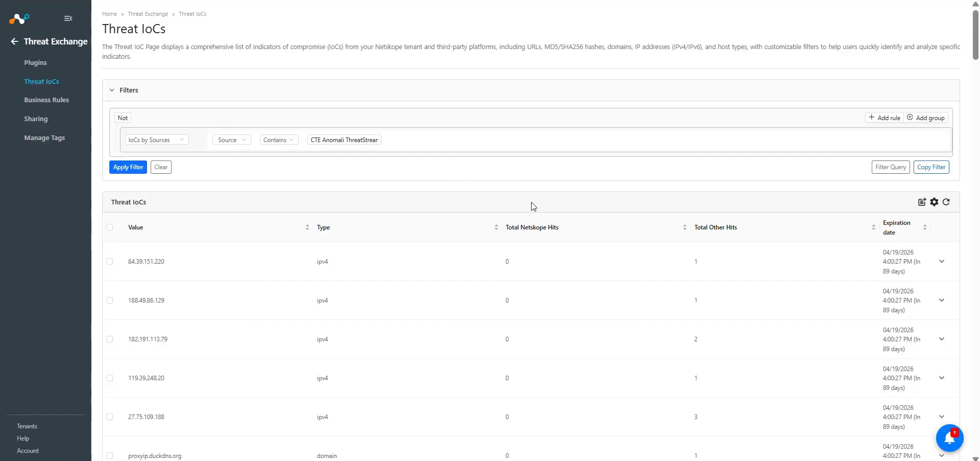
Task: Go back with Threat Exchange arrow
Action: point(14,41)
